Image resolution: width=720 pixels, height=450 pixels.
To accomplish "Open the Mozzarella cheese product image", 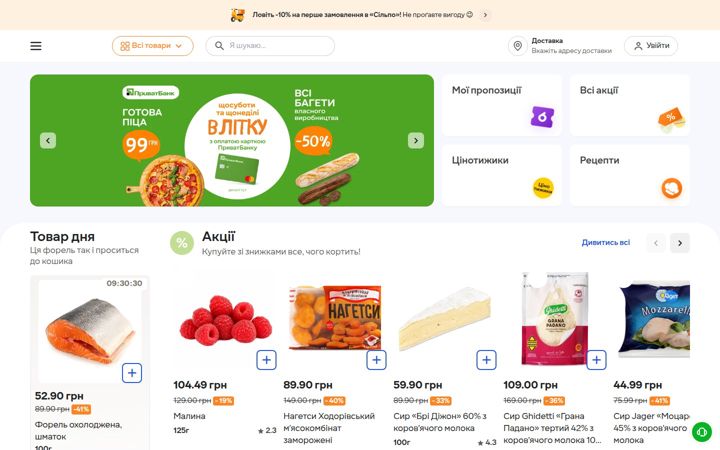I will tap(653, 319).
